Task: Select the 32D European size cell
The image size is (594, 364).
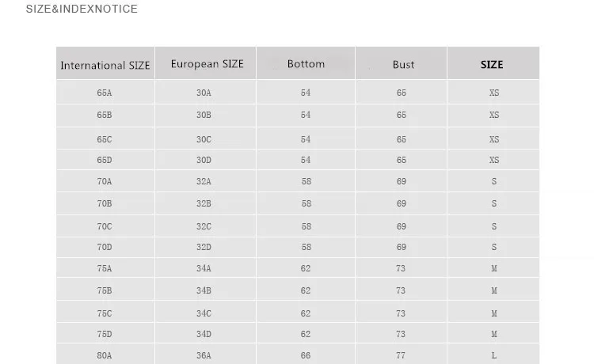Action: (204, 247)
